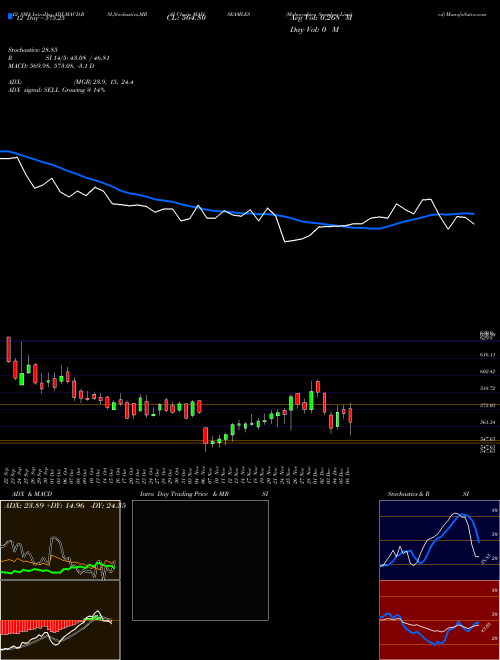This screenshot has width=500, height=660.
Task: Click the 'Stochastics & RSI' panel title
Action: (x=428, y=494)
